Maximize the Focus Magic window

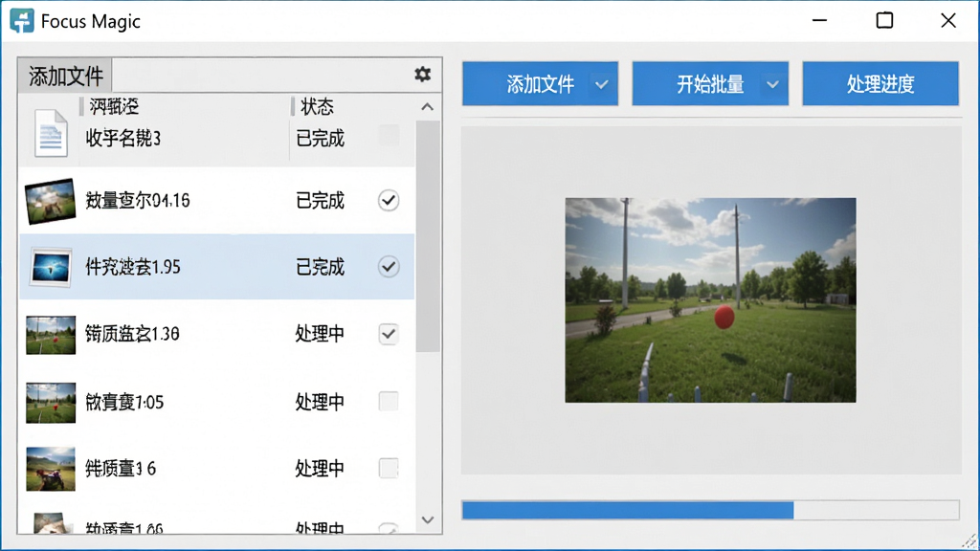click(x=884, y=21)
